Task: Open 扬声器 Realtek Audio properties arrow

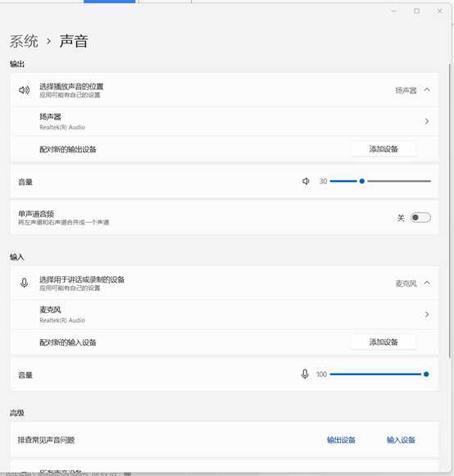Action: [427, 121]
